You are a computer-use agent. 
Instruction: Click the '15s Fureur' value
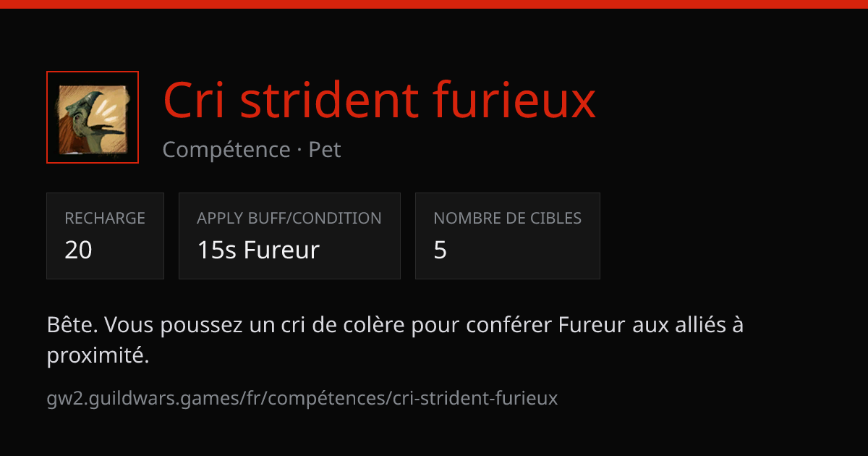pos(258,250)
